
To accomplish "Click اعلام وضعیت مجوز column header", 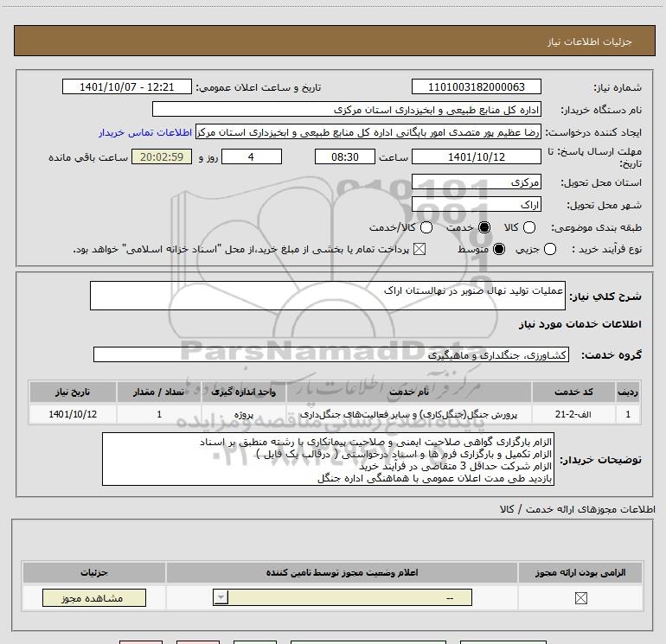I will (342, 572).
